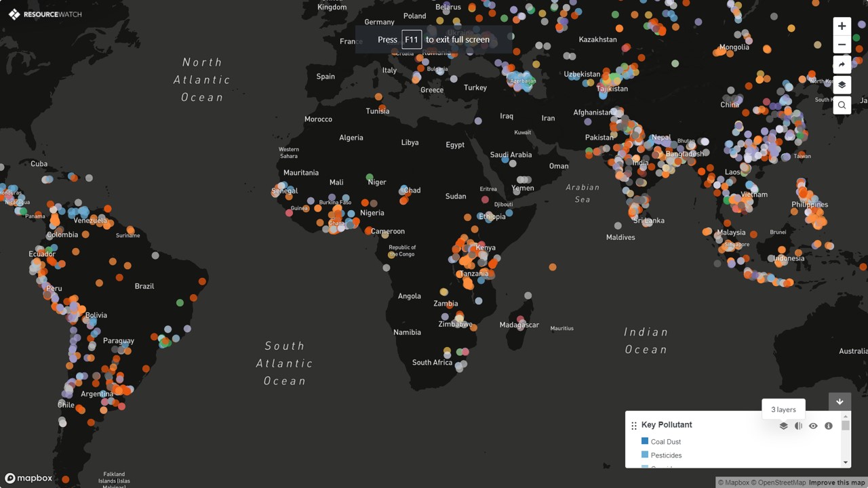This screenshot has height=488, width=868.
Task: Click the Pesticides color swatch
Action: (645, 455)
